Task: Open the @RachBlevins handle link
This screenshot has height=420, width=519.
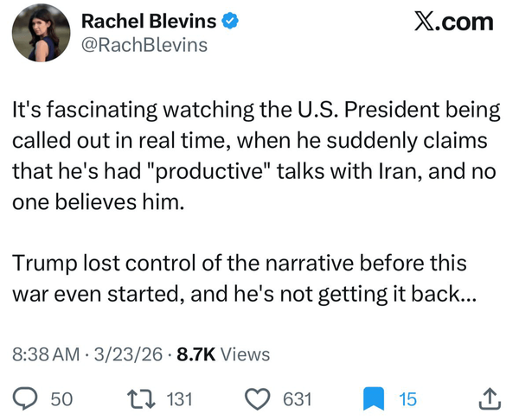Action: pyautogui.click(x=144, y=45)
